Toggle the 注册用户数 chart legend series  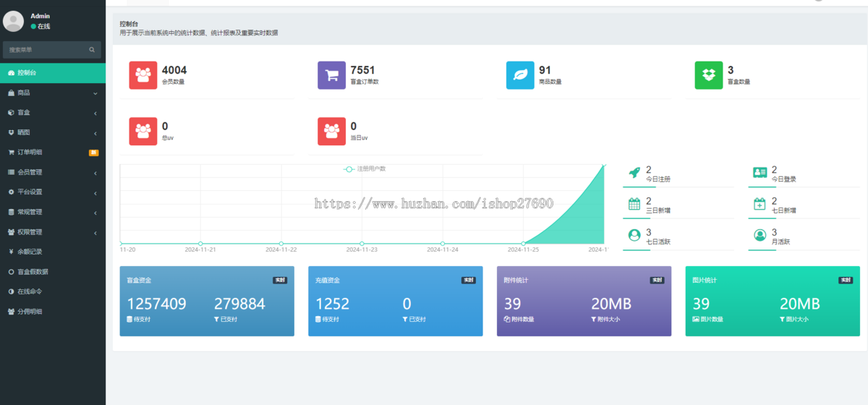coord(365,169)
